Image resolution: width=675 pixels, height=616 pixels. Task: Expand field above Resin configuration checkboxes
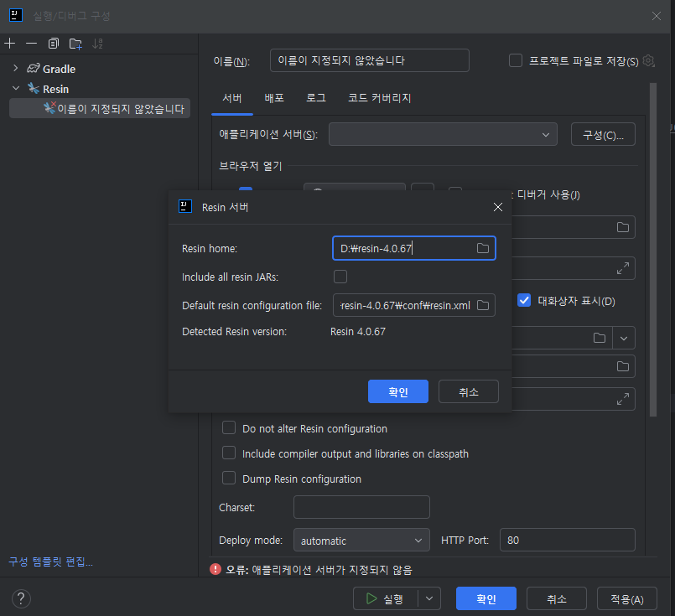[622, 399]
